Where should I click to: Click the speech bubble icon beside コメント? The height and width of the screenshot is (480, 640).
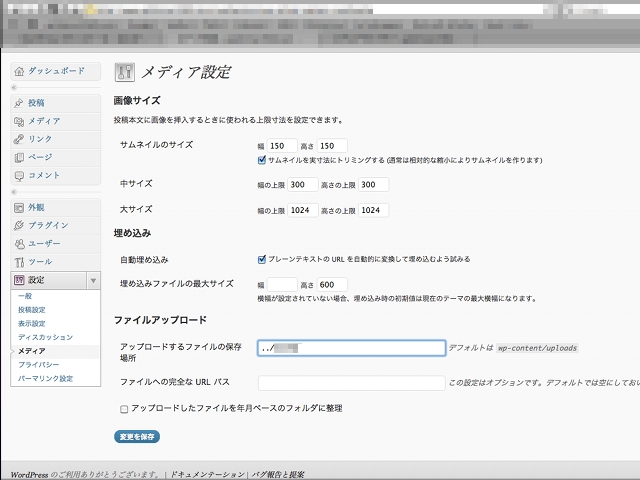tap(19, 176)
